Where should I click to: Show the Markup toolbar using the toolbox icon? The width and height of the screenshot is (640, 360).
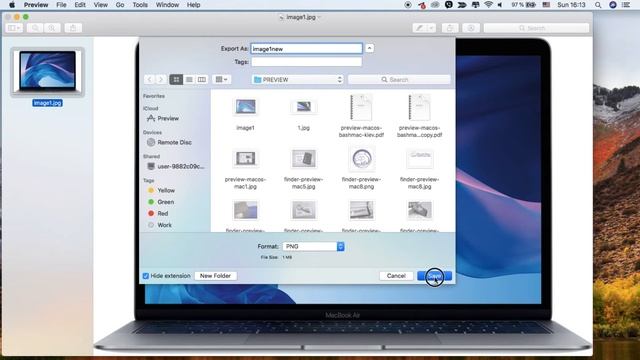coord(471,28)
